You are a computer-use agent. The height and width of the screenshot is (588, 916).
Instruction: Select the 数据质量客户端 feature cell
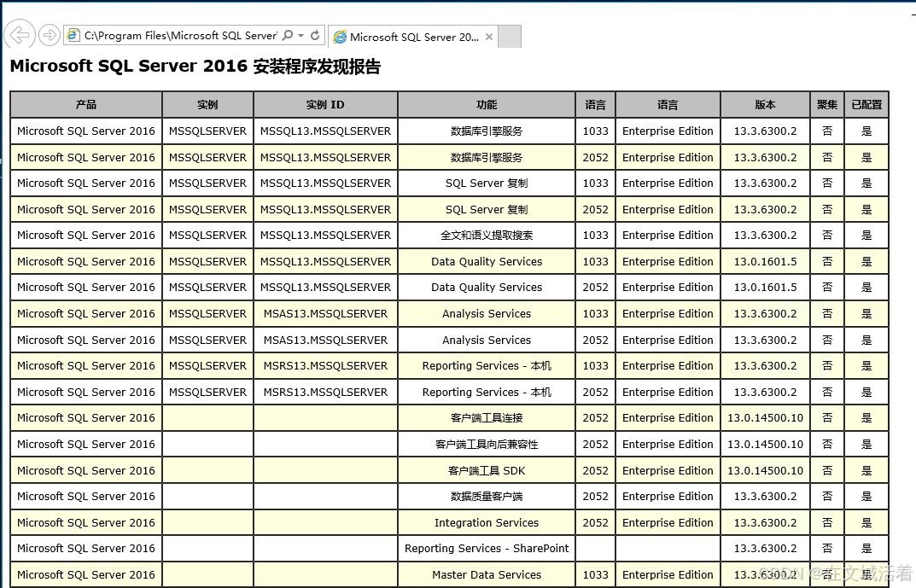pos(487,497)
